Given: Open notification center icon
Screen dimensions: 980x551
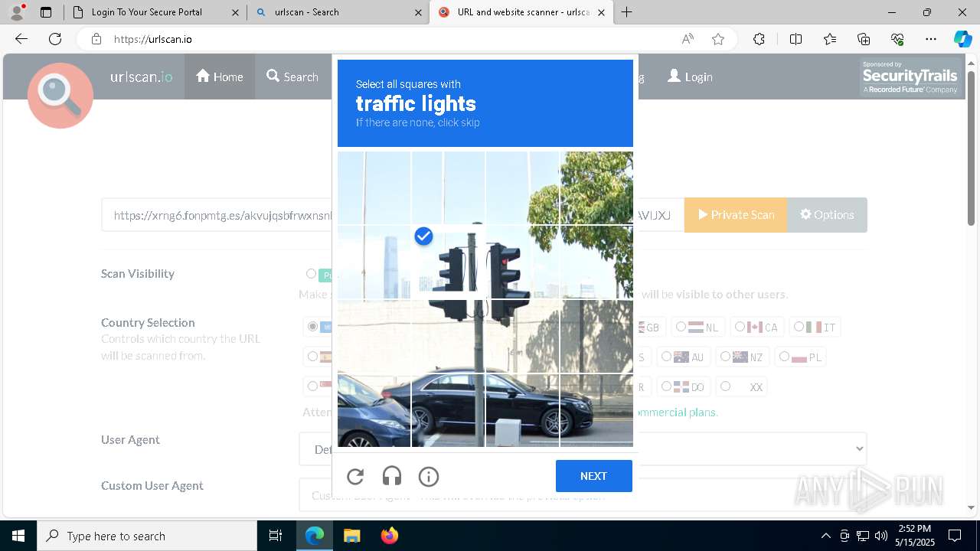Looking at the screenshot, I should click(x=955, y=536).
